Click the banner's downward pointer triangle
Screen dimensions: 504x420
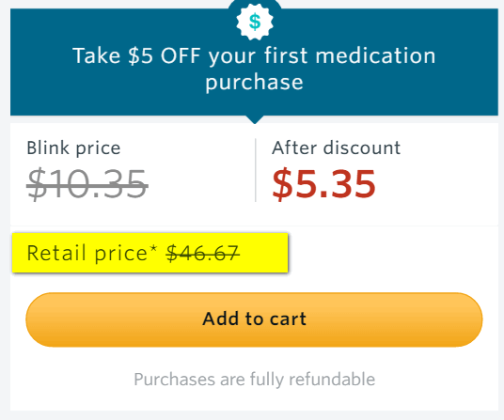[x=255, y=119]
